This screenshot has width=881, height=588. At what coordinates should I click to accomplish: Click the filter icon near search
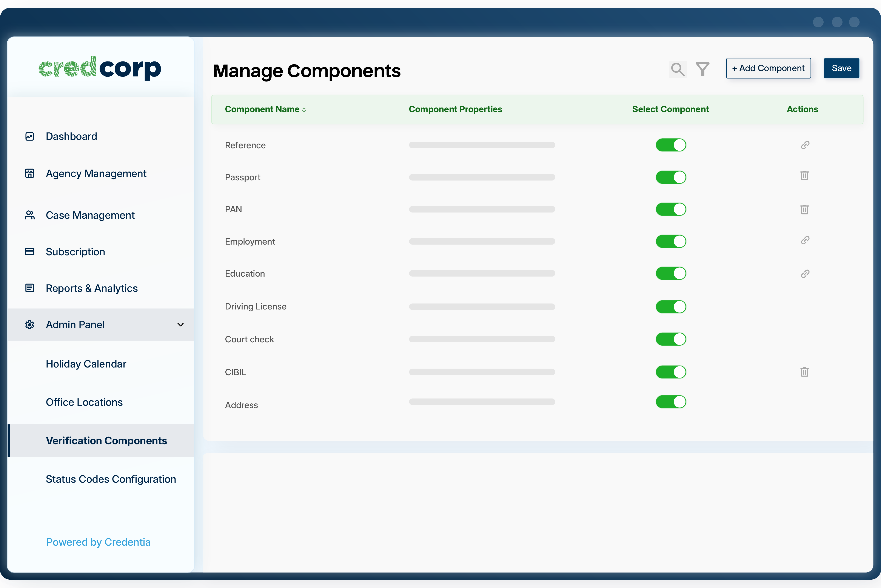(x=702, y=69)
